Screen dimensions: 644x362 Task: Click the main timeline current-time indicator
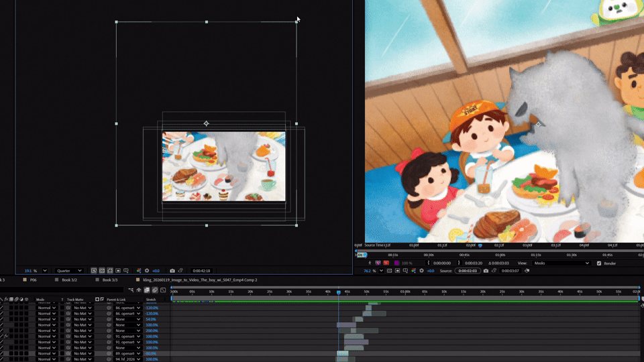point(338,292)
